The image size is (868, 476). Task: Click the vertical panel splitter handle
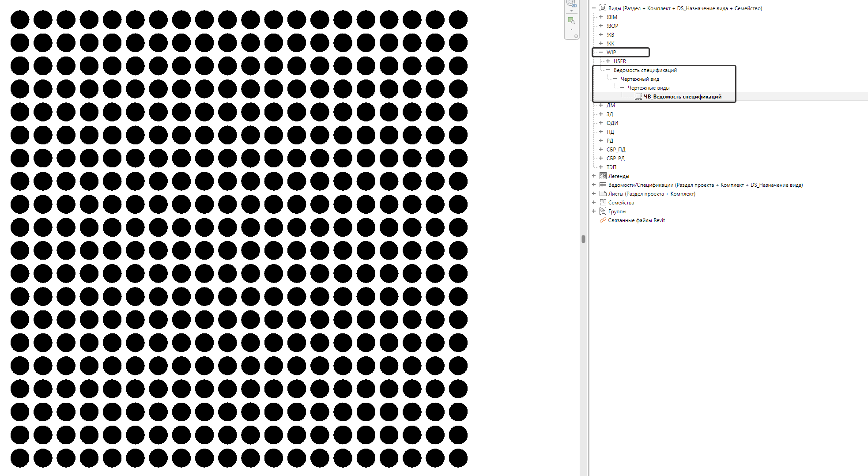pyautogui.click(x=583, y=239)
